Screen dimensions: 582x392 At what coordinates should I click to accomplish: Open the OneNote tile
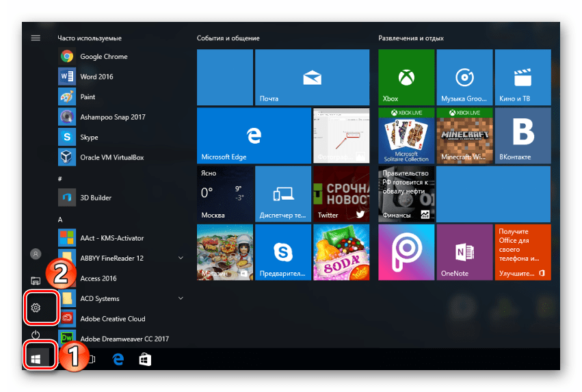(464, 252)
